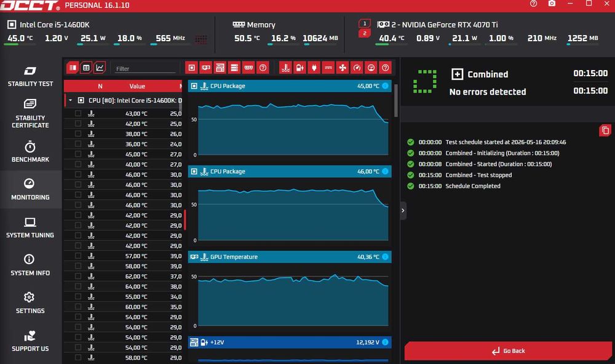The height and width of the screenshot is (364, 615).
Task: Click the NVIDIA GeForce RTX 4070 Ti label
Action: [445, 25]
